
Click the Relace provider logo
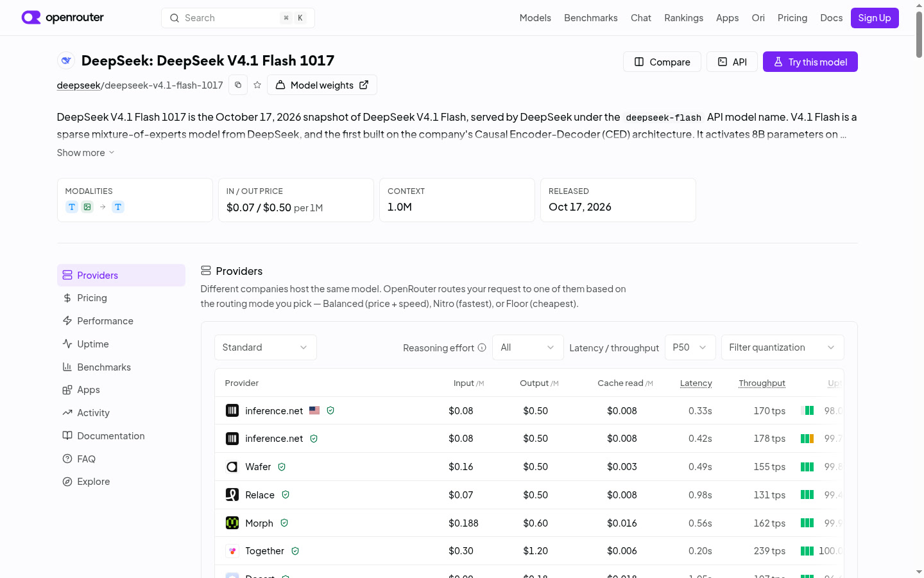coord(232,495)
